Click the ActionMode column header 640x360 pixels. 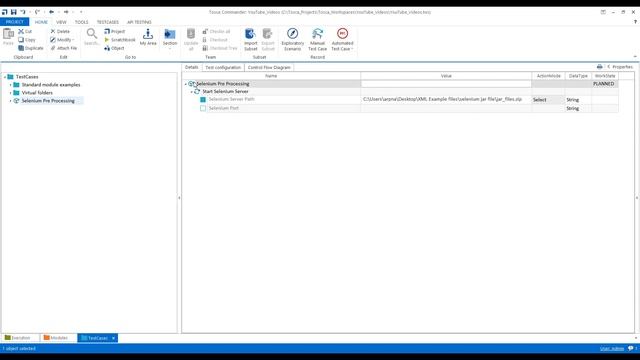(x=548, y=76)
